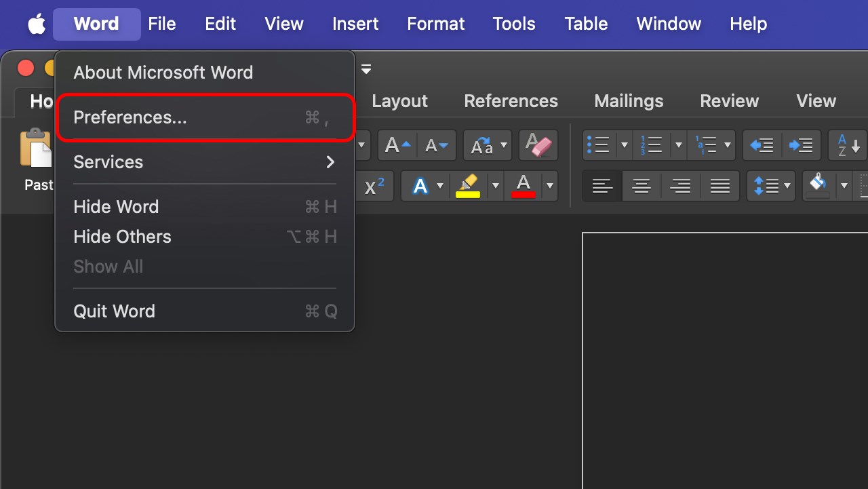
Task: Decrease font size with the A-down icon
Action: (x=436, y=145)
